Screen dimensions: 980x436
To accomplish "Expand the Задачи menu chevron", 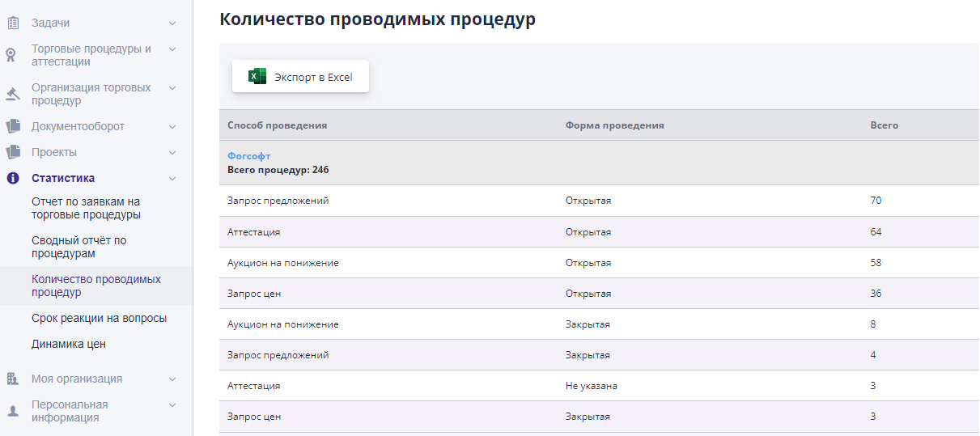I will tap(172, 23).
